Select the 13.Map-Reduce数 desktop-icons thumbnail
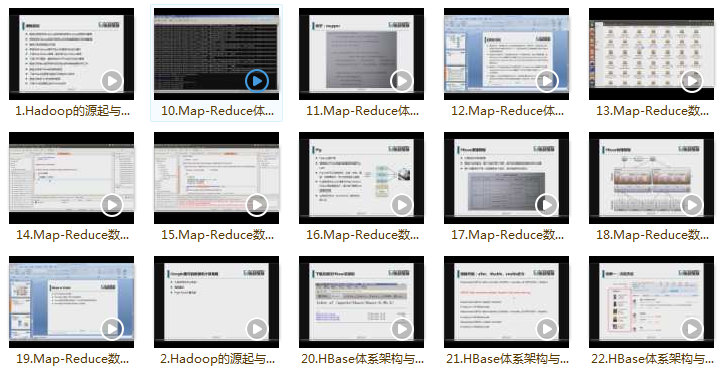The image size is (728, 373). tap(651, 54)
